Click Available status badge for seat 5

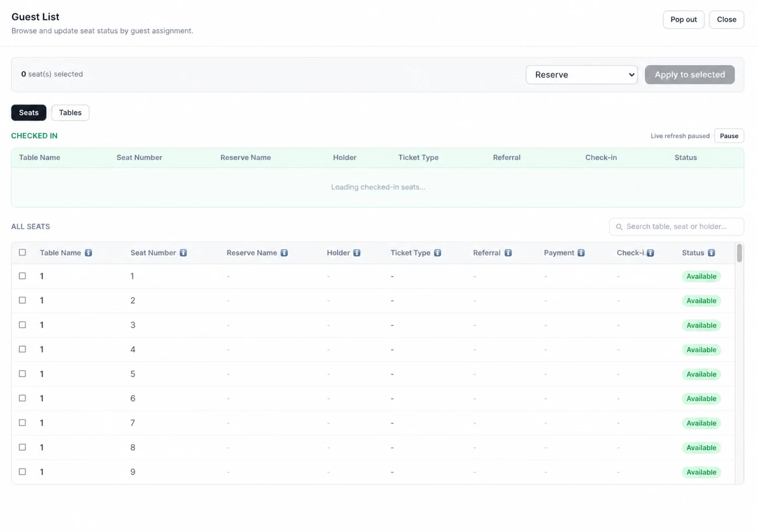[701, 374]
